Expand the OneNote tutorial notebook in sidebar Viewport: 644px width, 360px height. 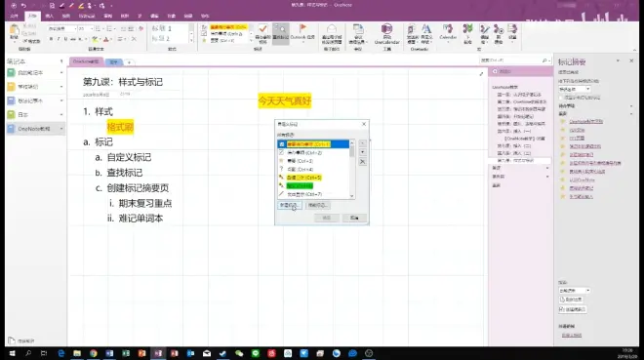61,129
